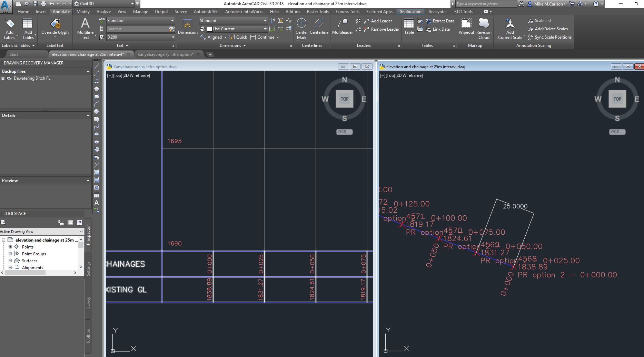Expand Surfaces in the Prospector tree
The height and width of the screenshot is (357, 644).
click(11, 261)
